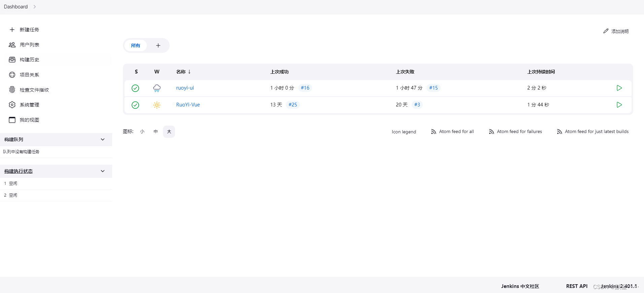Open failed build #15 link
Screen dimensions: 644x293
point(434,88)
